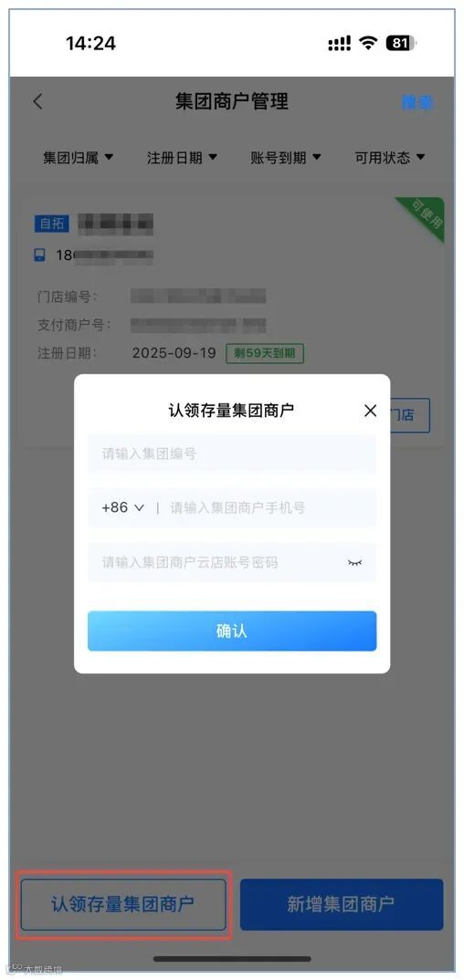Tap 认领存量集团商户 bottom button
The width and height of the screenshot is (464, 980).
click(123, 904)
